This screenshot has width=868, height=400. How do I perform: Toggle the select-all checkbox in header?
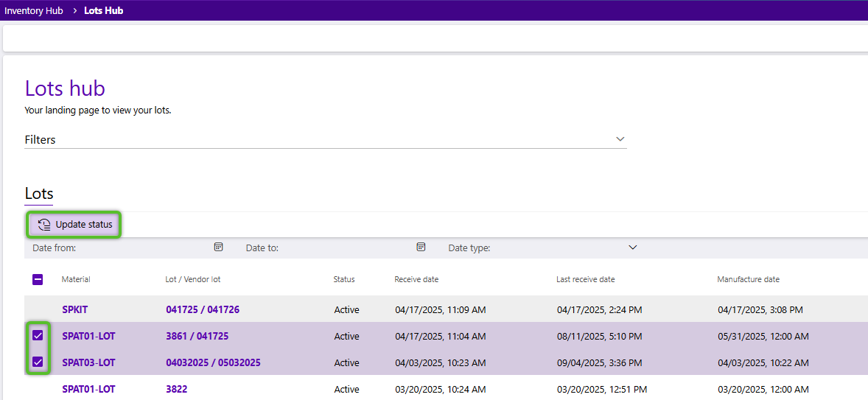(x=38, y=280)
